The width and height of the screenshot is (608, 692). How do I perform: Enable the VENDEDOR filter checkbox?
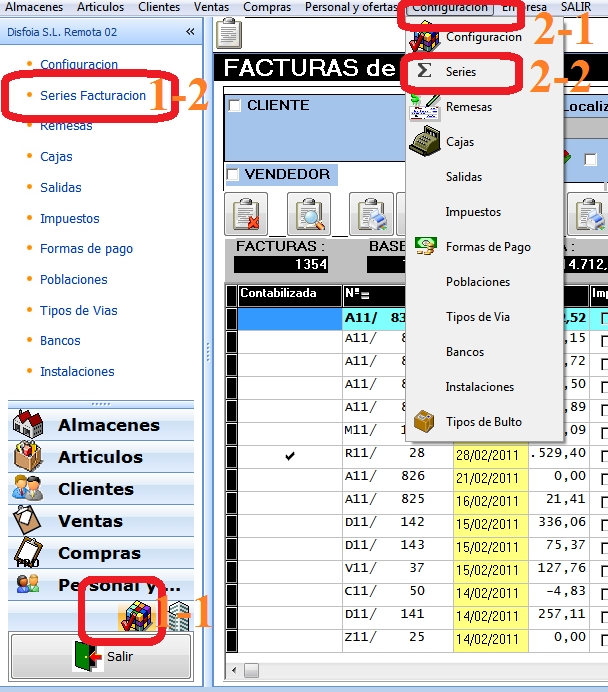[x=234, y=175]
